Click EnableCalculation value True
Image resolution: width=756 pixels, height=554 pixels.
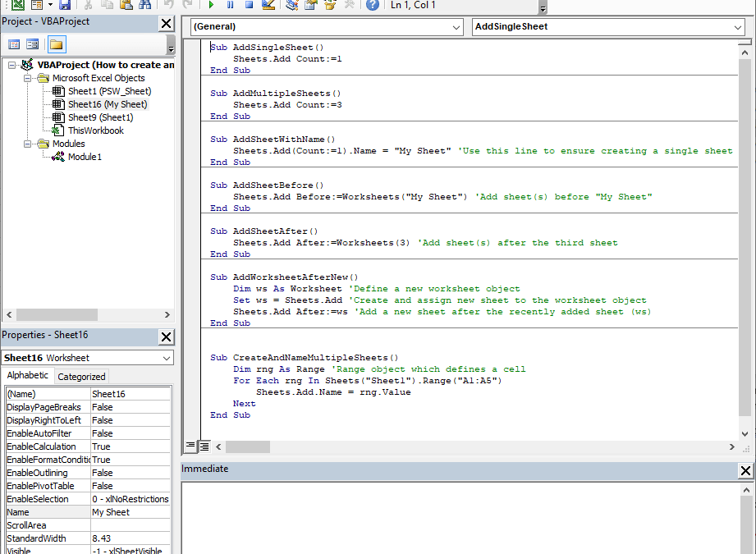pos(131,446)
